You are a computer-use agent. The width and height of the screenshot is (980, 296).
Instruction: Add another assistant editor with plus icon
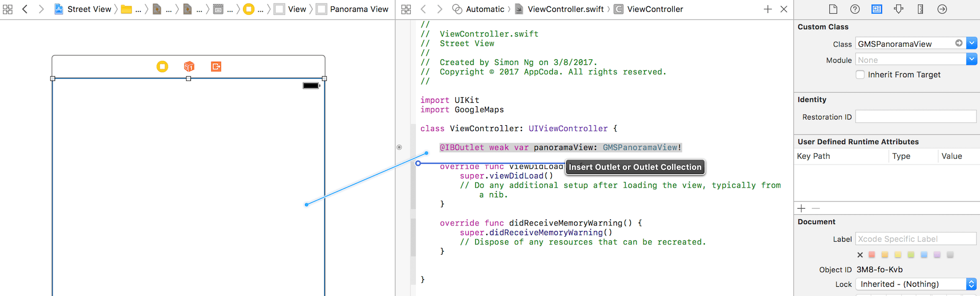point(768,9)
